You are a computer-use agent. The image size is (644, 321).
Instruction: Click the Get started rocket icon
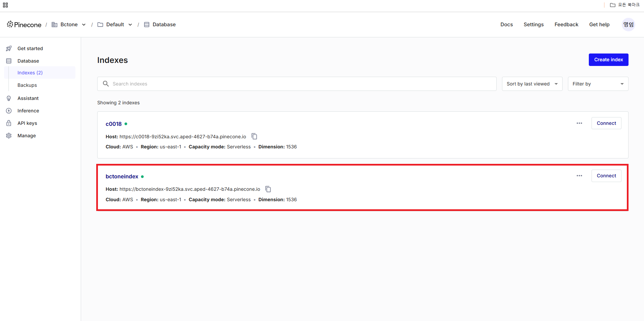[9, 48]
